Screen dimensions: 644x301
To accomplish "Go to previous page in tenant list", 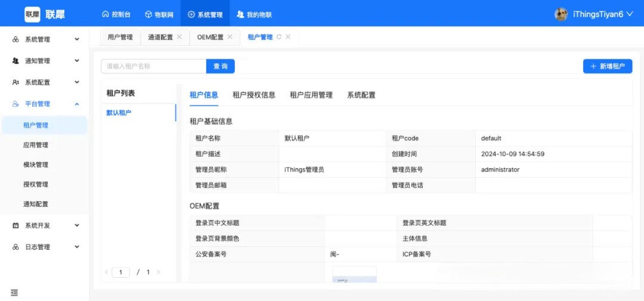I will point(106,272).
